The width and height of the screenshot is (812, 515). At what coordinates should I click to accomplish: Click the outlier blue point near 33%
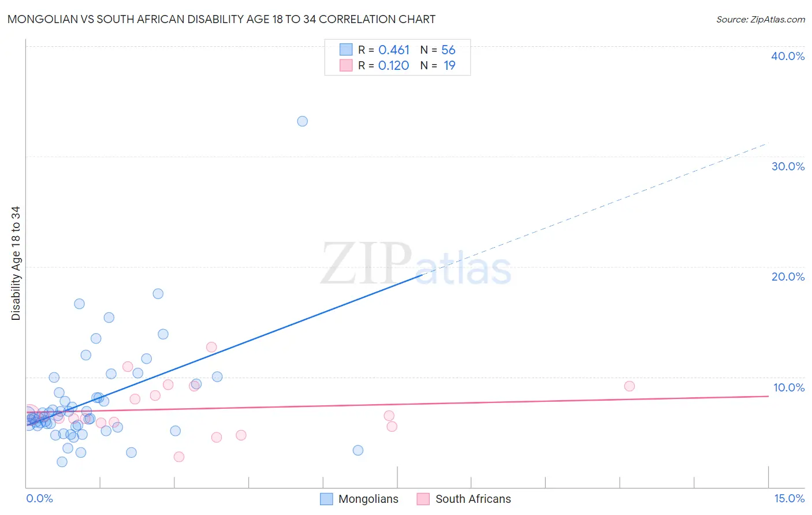302,121
